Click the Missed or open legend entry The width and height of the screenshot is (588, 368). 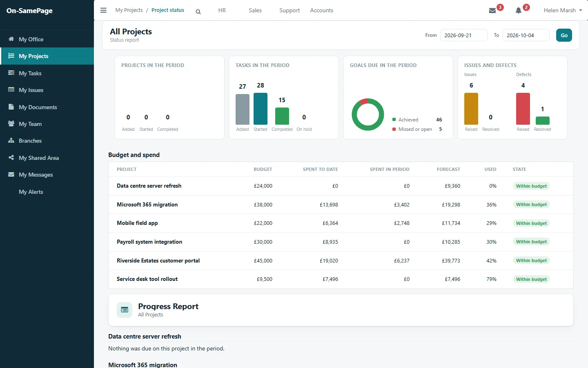coord(417,129)
